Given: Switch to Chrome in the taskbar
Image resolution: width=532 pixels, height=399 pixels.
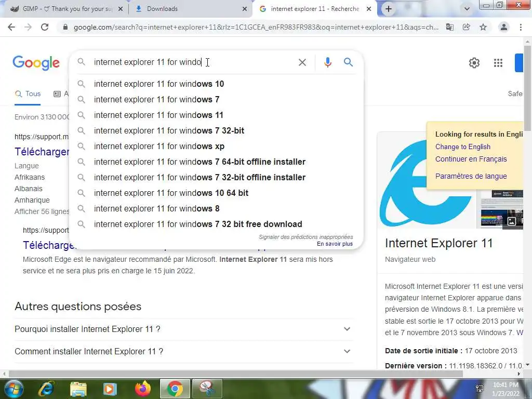Looking at the screenshot, I should click(x=175, y=389).
